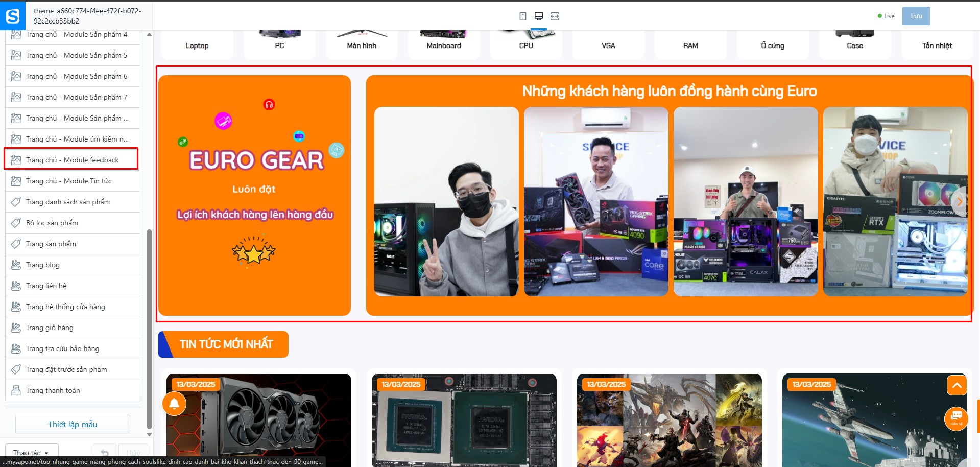980x467 pixels.
Task: Click icon beside Trang liên hệ
Action: [x=16, y=286]
